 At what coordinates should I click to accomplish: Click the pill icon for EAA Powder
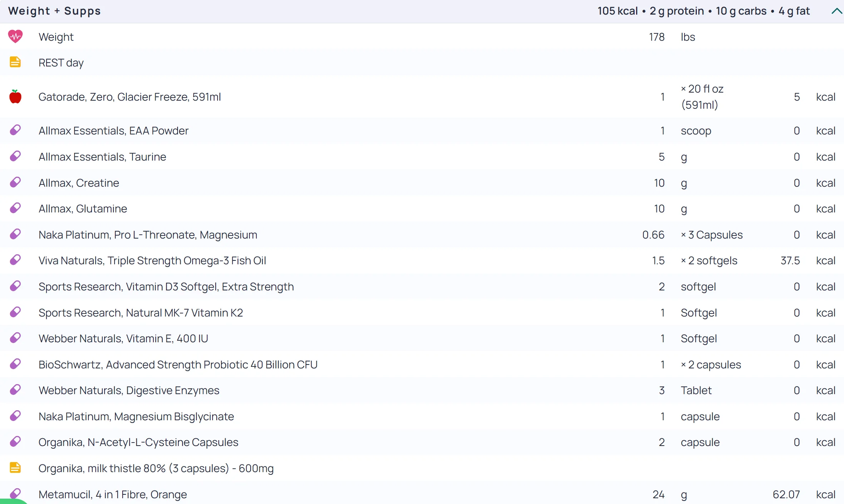15,130
